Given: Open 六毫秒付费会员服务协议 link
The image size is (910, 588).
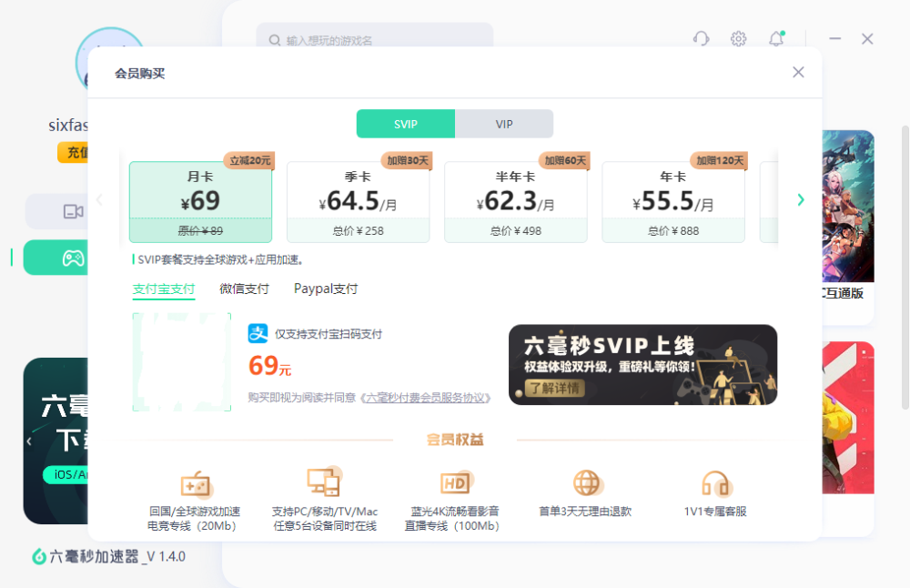Looking at the screenshot, I should pyautogui.click(x=425, y=398).
